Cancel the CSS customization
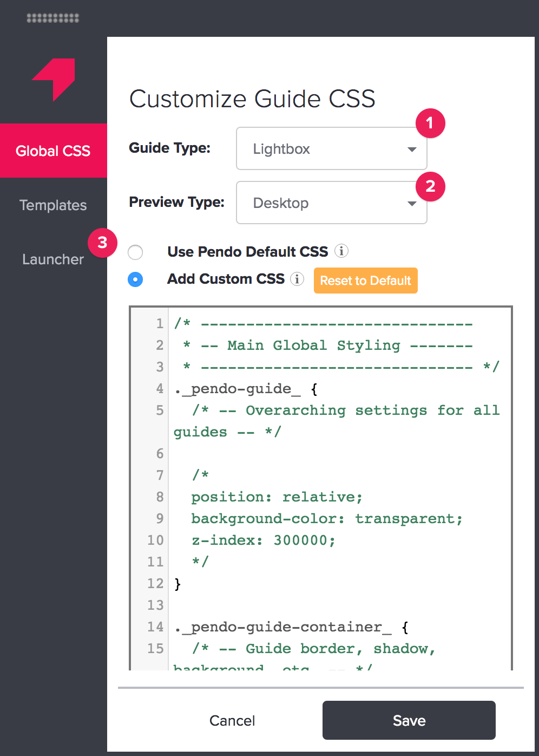539x756 pixels. tap(232, 721)
